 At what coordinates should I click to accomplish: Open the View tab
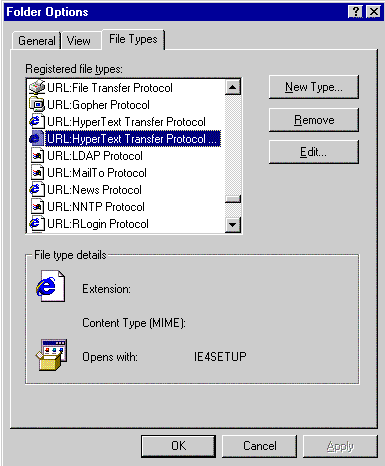click(x=79, y=41)
